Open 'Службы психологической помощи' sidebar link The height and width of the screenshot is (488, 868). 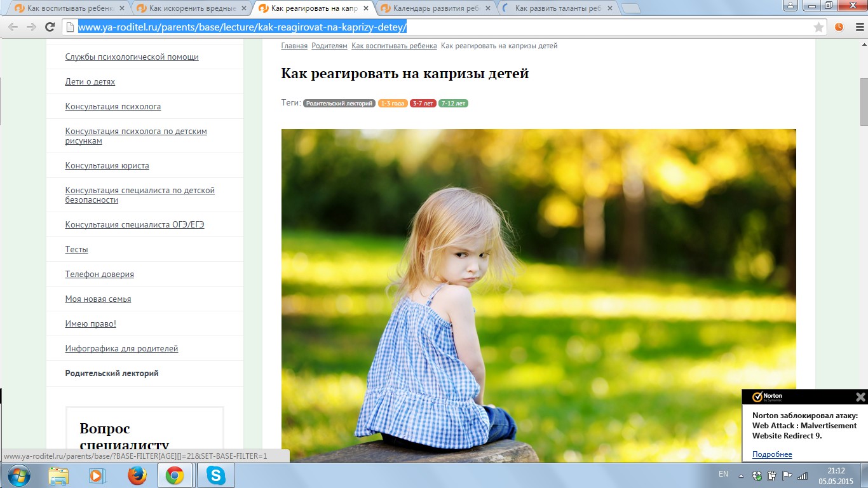pos(132,57)
